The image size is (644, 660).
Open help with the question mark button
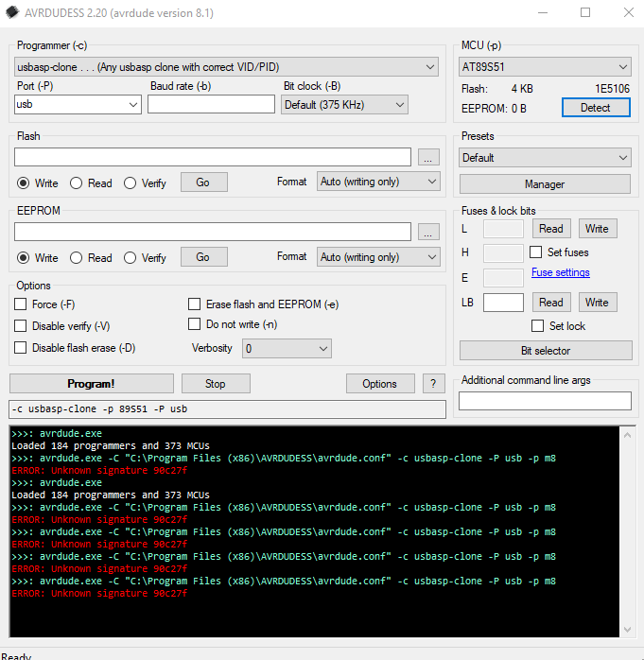click(x=433, y=383)
